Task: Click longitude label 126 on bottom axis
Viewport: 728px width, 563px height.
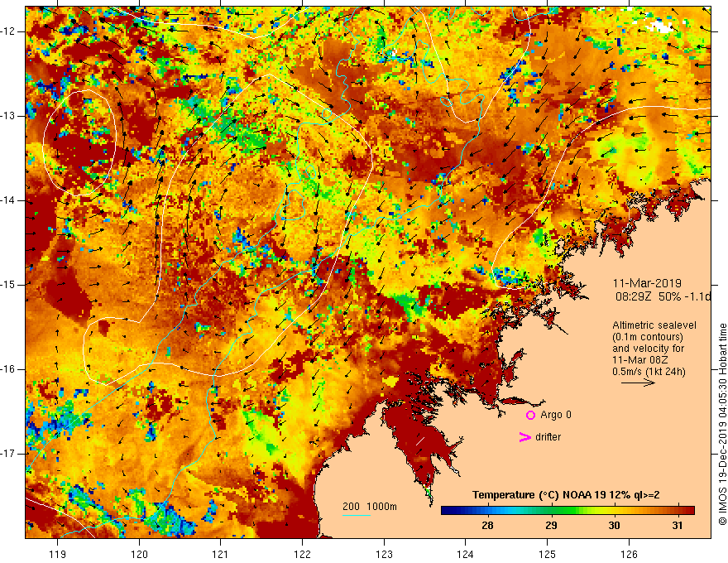Action: 629,554
